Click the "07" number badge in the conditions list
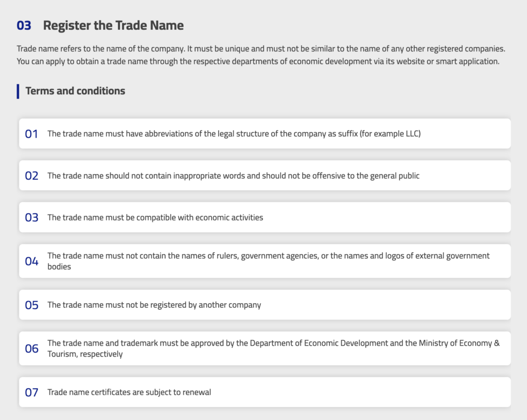The image size is (527, 420). click(32, 393)
